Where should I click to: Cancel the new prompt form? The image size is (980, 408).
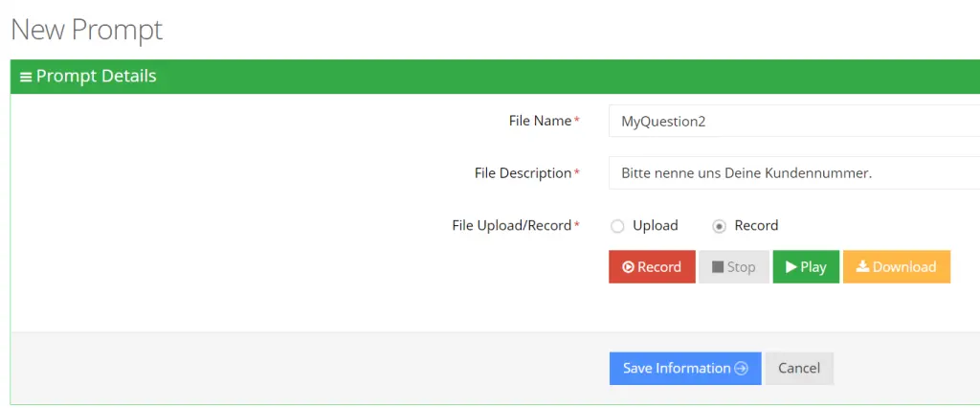799,369
